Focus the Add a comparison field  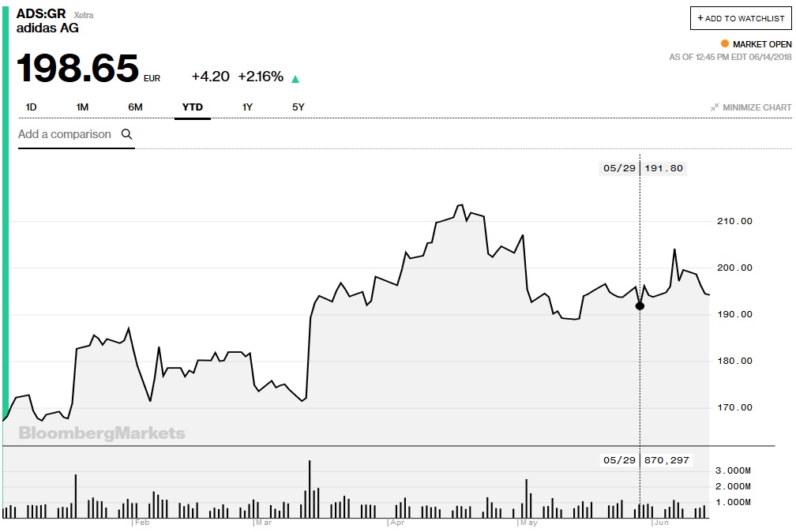[x=65, y=134]
